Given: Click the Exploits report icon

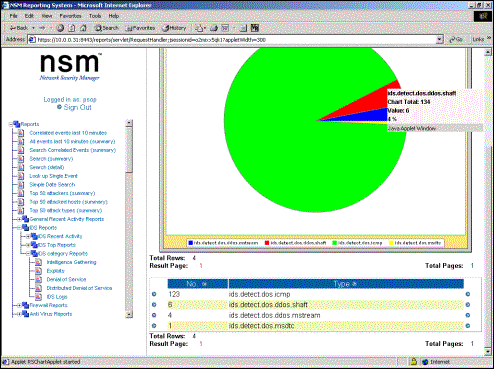Looking at the screenshot, I should [38, 271].
